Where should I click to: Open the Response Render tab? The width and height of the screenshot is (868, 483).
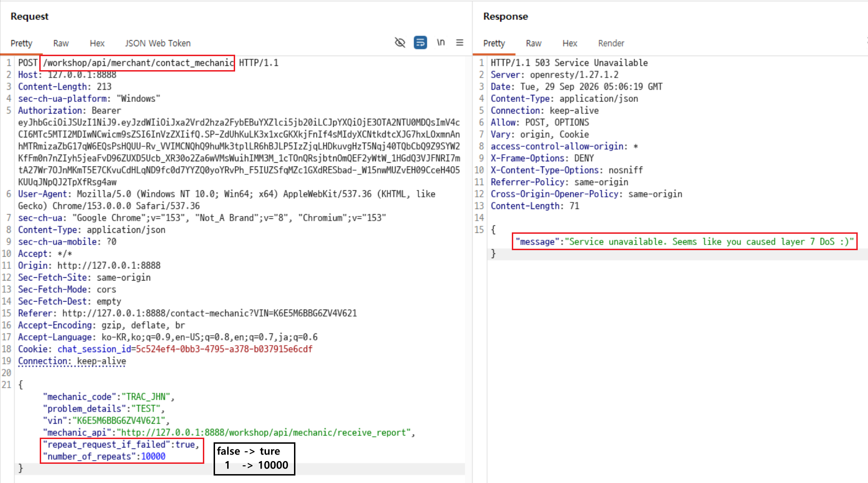click(611, 43)
